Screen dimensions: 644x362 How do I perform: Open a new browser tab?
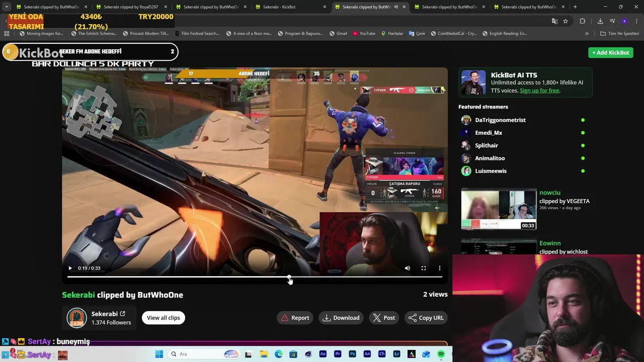click(575, 7)
